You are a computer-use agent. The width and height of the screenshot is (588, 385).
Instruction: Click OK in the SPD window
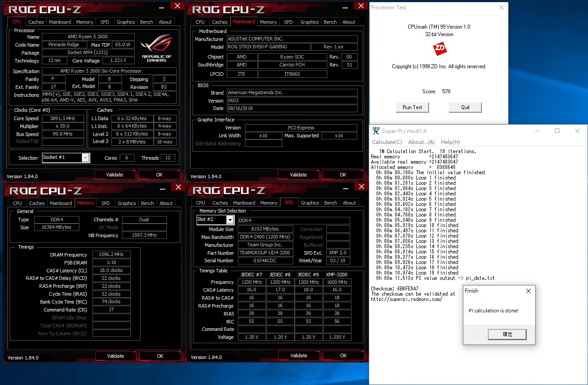coord(344,356)
